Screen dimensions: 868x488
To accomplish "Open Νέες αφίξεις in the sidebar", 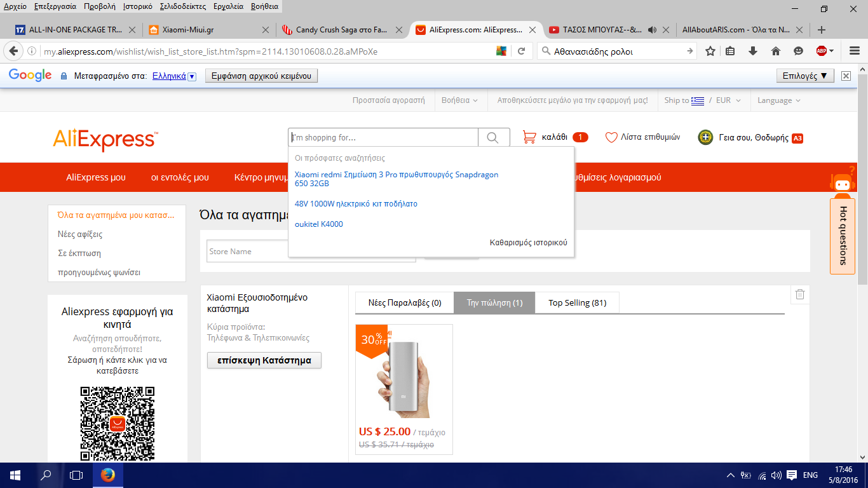I will [x=80, y=234].
